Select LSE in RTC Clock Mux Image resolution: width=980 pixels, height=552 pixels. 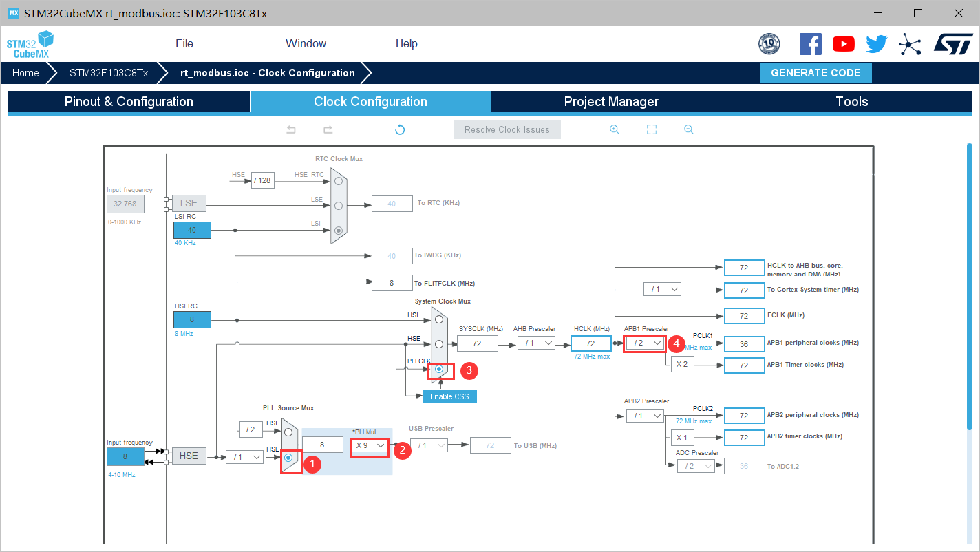click(x=338, y=205)
